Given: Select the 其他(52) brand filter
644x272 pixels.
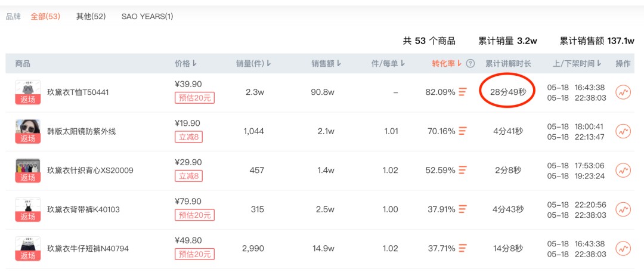Looking at the screenshot, I should [91, 17].
